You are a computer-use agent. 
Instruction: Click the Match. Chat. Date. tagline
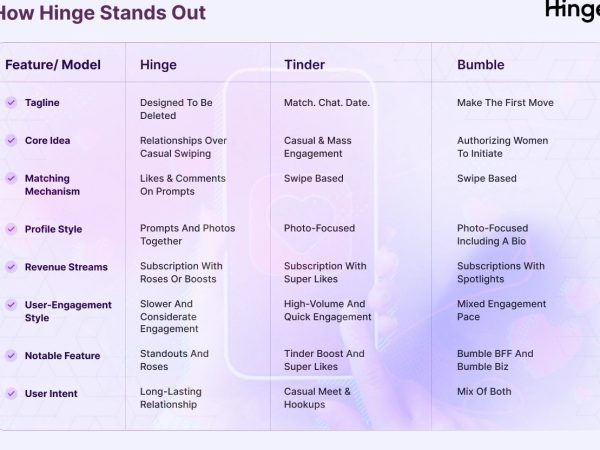coord(327,103)
